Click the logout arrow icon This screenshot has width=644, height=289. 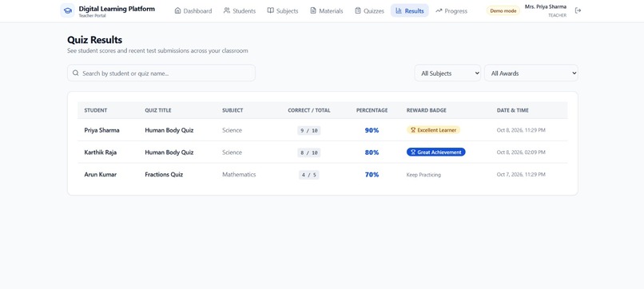(578, 10)
